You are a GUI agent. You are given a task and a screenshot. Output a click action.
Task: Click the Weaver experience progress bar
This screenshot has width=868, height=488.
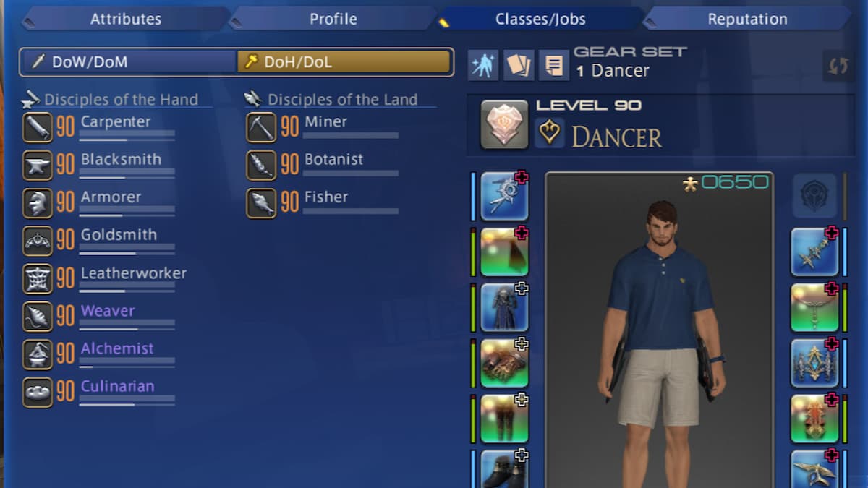127,328
